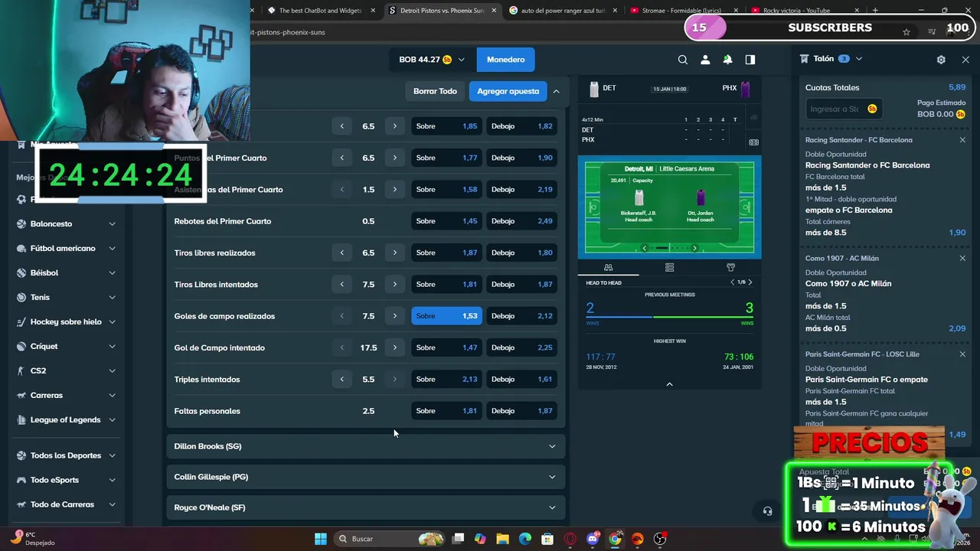This screenshot has height=551, width=980.
Task: Switch to Rocky victoria YouTube tab
Action: [x=803, y=11]
